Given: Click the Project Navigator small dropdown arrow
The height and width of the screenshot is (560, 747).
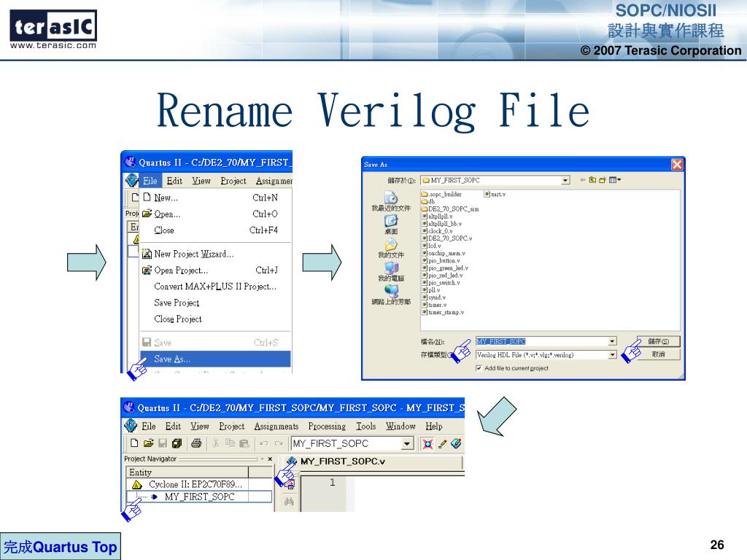Looking at the screenshot, I should 262,459.
